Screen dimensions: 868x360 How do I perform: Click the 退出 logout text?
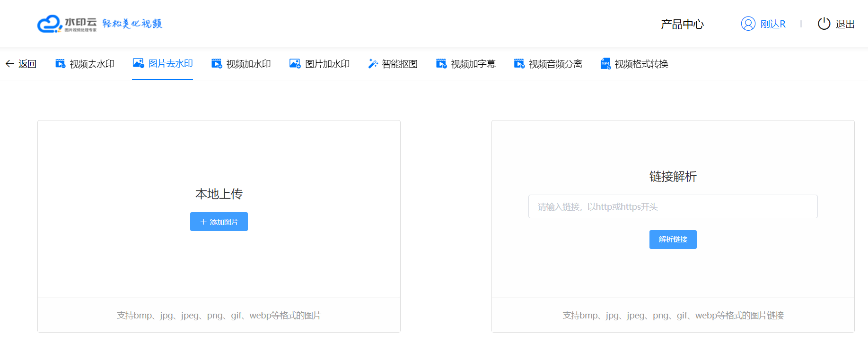coord(845,24)
